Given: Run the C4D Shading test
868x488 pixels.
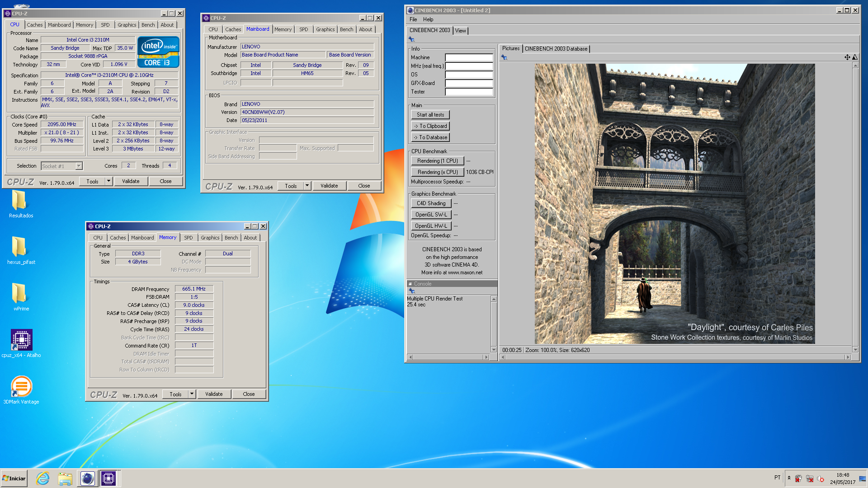Looking at the screenshot, I should (x=431, y=203).
